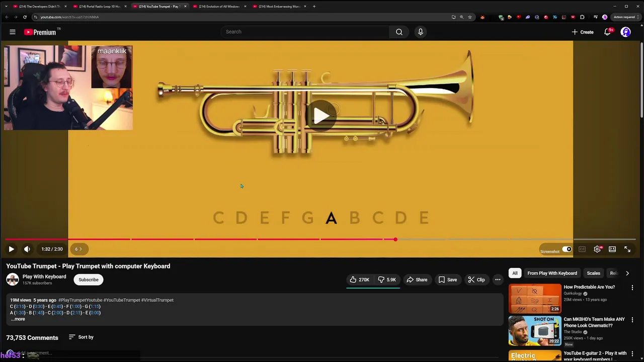This screenshot has width=644, height=362.
Task: Mute the video with the volume icon
Action: point(27,249)
